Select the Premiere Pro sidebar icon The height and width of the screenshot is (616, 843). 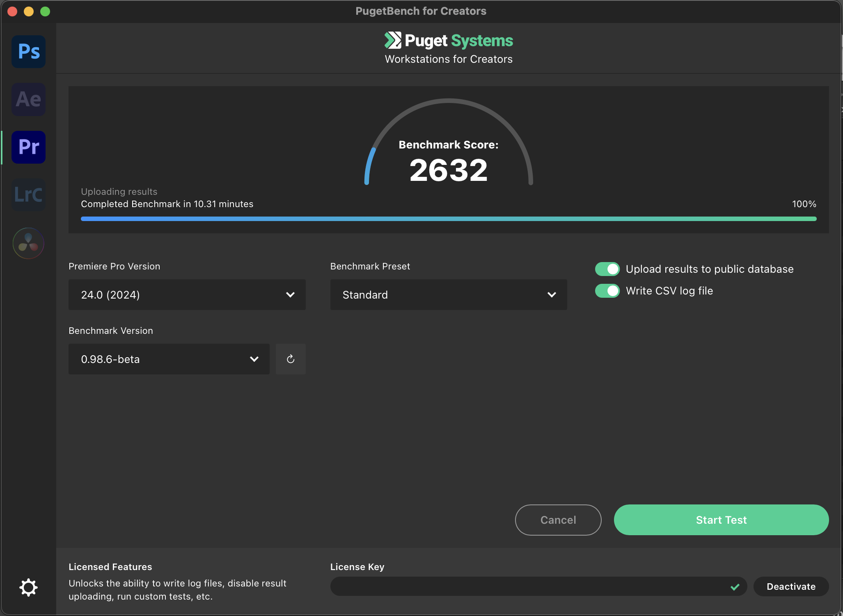tap(29, 147)
